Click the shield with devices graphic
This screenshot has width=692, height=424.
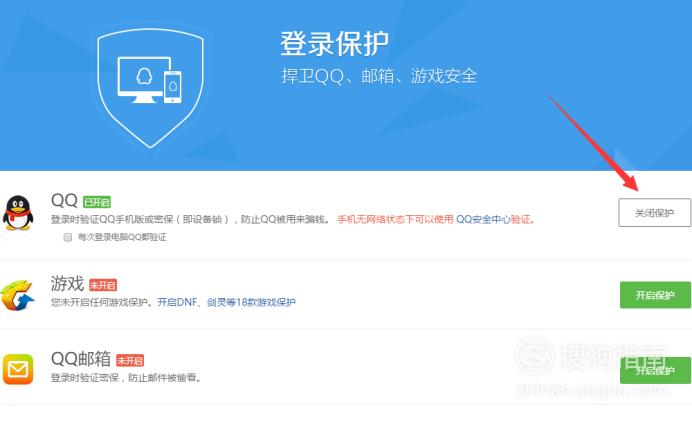(x=150, y=88)
